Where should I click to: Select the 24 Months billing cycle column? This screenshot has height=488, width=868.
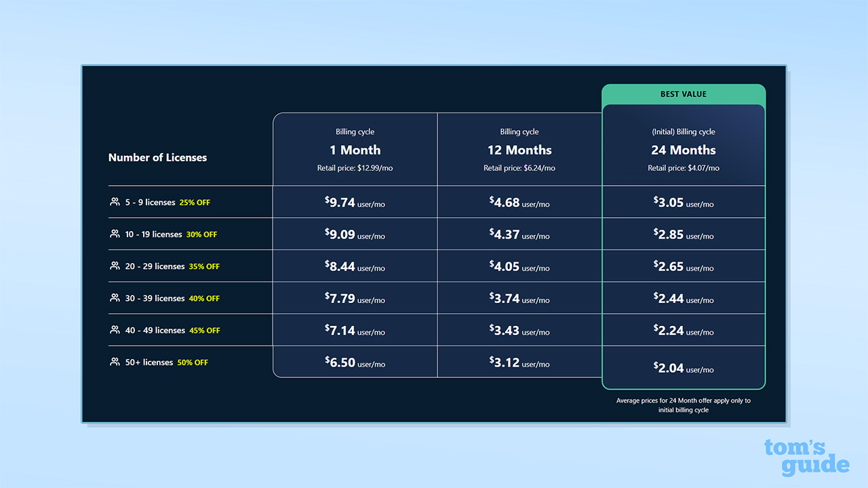tap(684, 150)
